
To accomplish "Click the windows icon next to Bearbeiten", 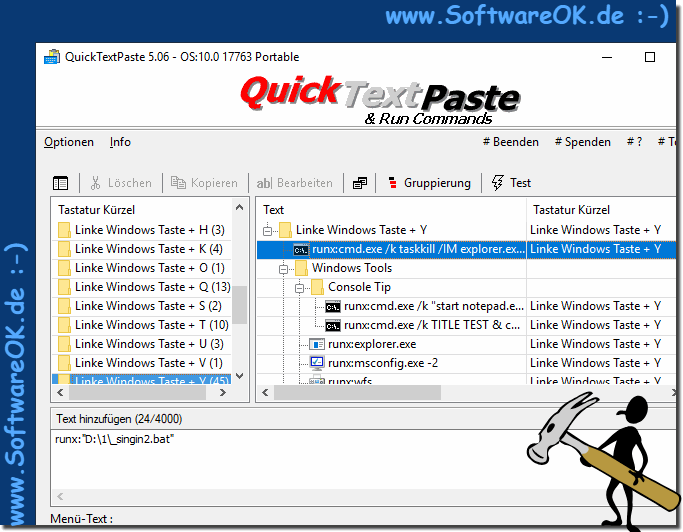I will [360, 183].
